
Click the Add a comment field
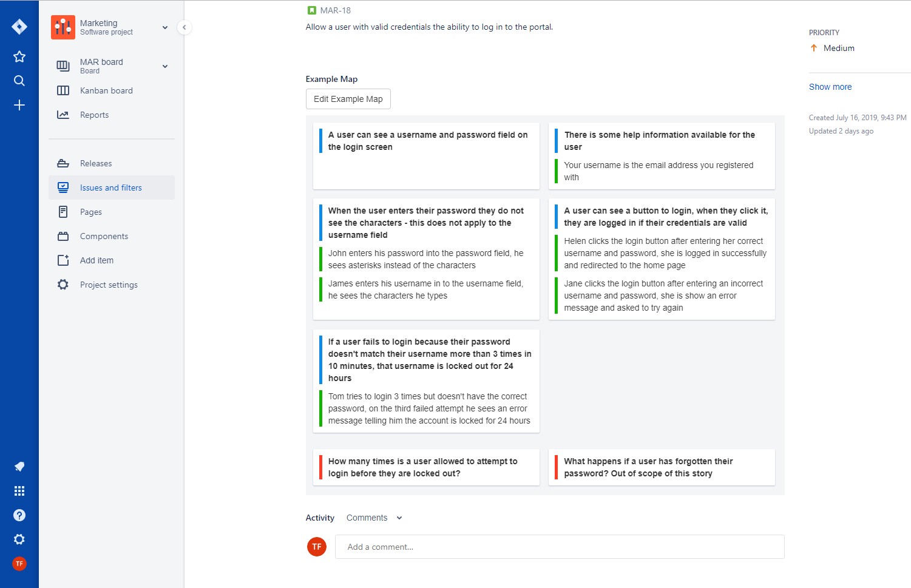click(559, 546)
